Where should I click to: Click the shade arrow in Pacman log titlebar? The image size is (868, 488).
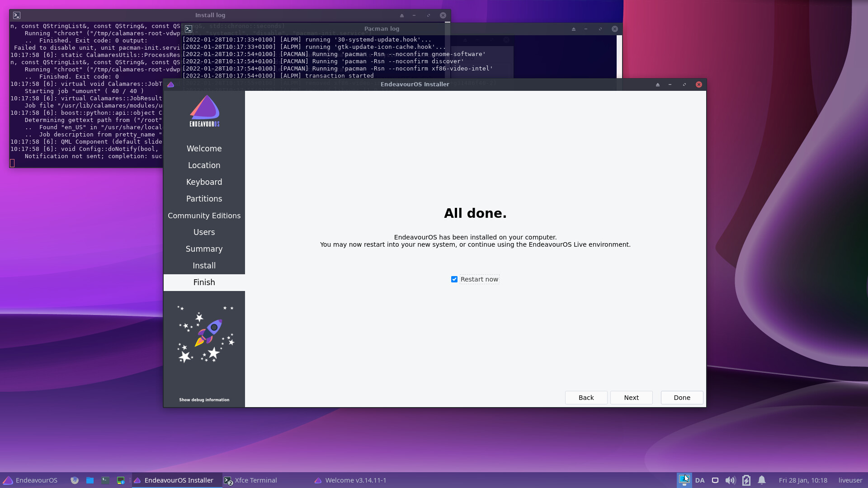click(x=574, y=29)
